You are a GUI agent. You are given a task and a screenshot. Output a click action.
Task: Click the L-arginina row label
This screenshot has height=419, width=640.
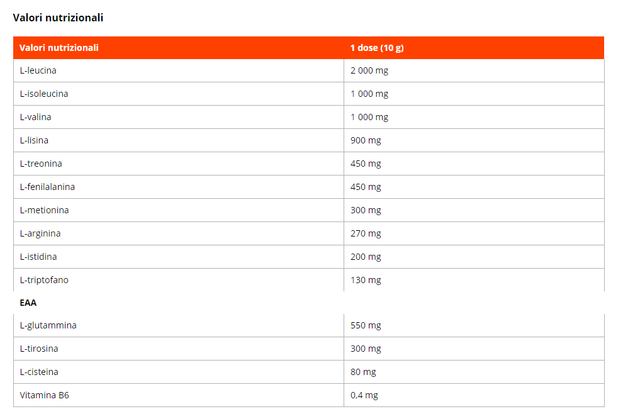pos(40,233)
